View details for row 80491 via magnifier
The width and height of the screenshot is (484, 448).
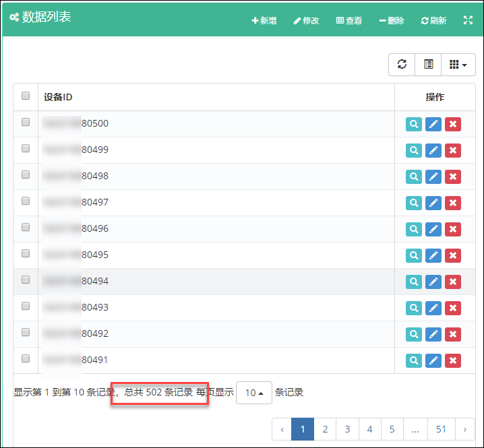[x=414, y=360]
